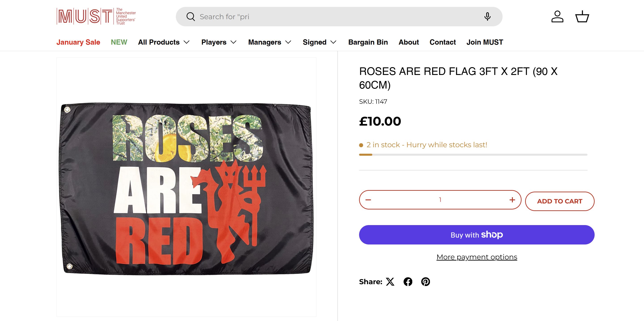644x321 pixels.
Task: Share product on Pinterest
Action: pyautogui.click(x=425, y=282)
